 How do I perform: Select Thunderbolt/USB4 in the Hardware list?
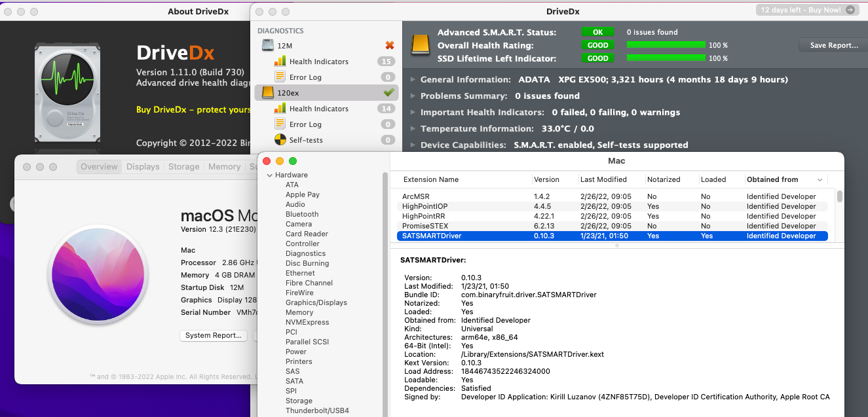317,410
